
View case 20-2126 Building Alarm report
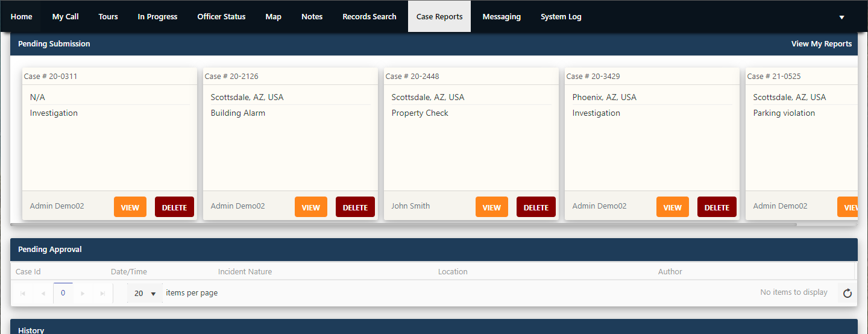click(x=311, y=207)
